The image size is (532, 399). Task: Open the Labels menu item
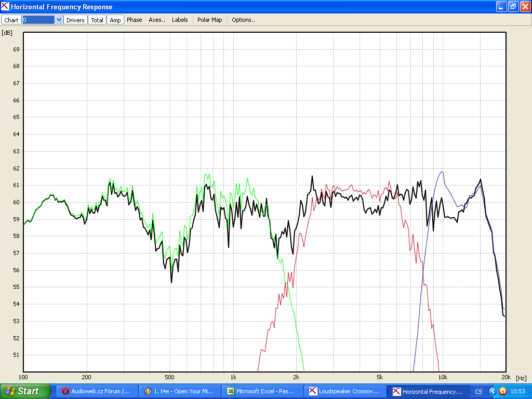coord(180,20)
